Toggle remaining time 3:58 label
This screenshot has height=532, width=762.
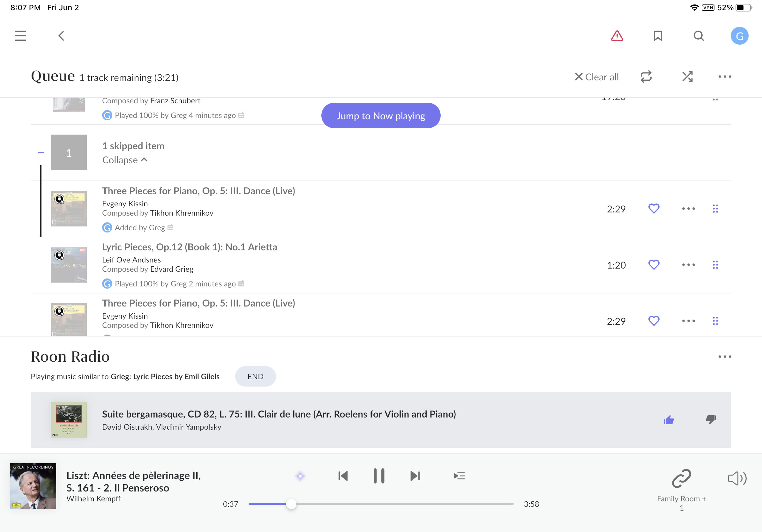pyautogui.click(x=531, y=504)
